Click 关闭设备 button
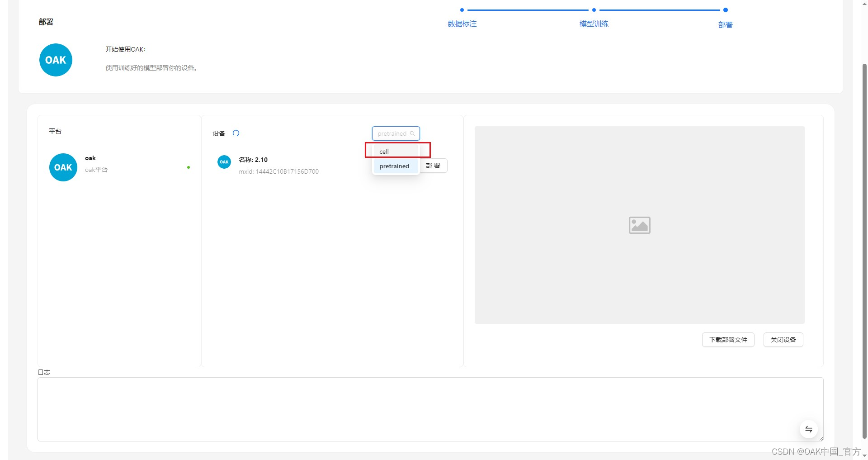868x460 pixels. pos(783,340)
